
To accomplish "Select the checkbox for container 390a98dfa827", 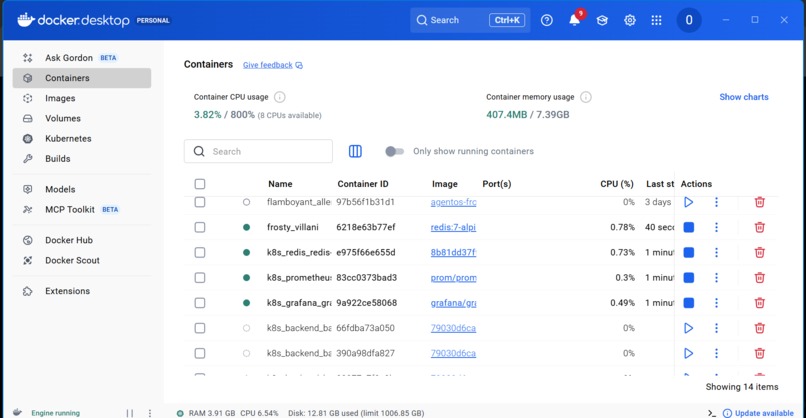I will pyautogui.click(x=200, y=353).
